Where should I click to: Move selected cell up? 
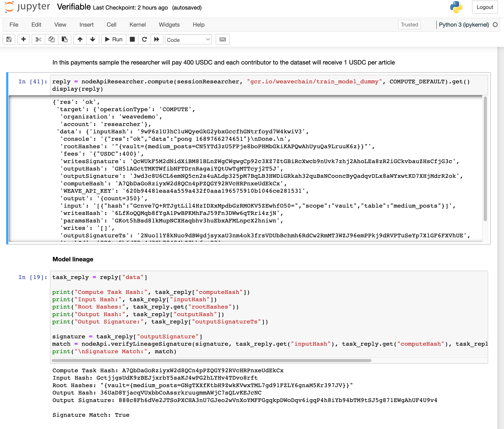click(80, 39)
